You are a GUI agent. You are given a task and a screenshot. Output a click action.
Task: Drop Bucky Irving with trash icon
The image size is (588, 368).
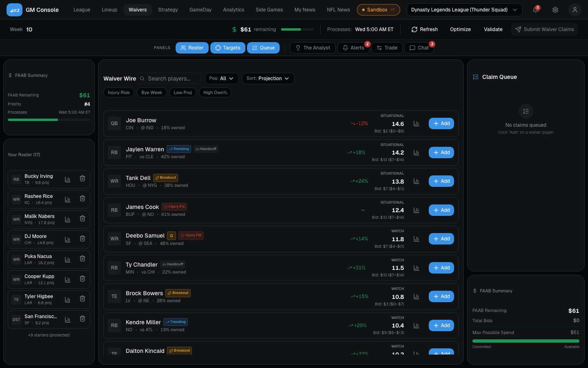(x=82, y=179)
